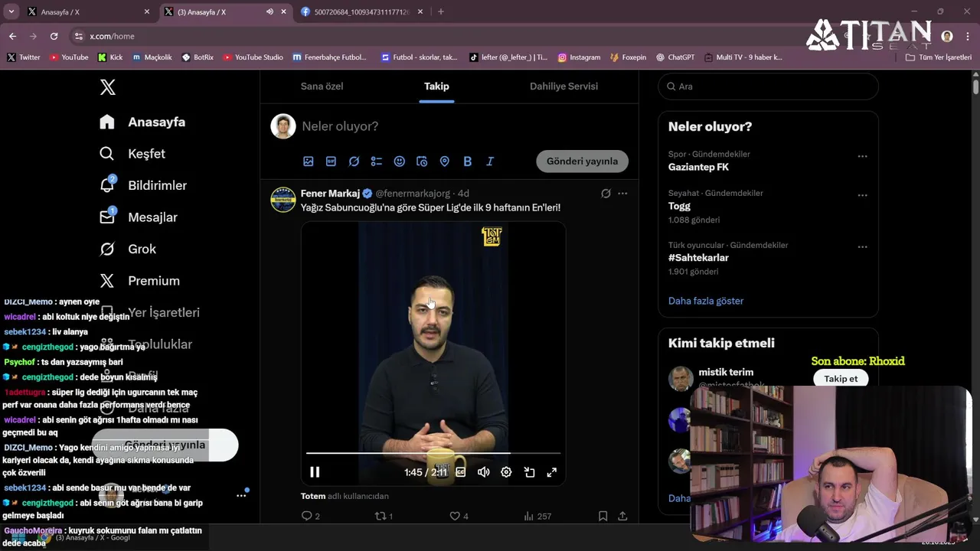View post analytics 257 views

click(x=537, y=517)
